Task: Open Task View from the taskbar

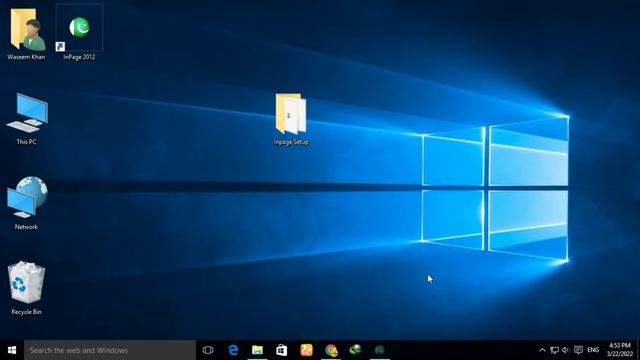Action: (x=208, y=350)
